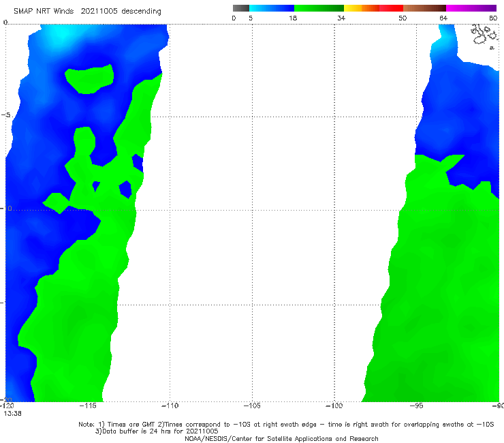Click the cyan-blue segment of the color bar
504x443 pixels.
click(x=272, y=8)
